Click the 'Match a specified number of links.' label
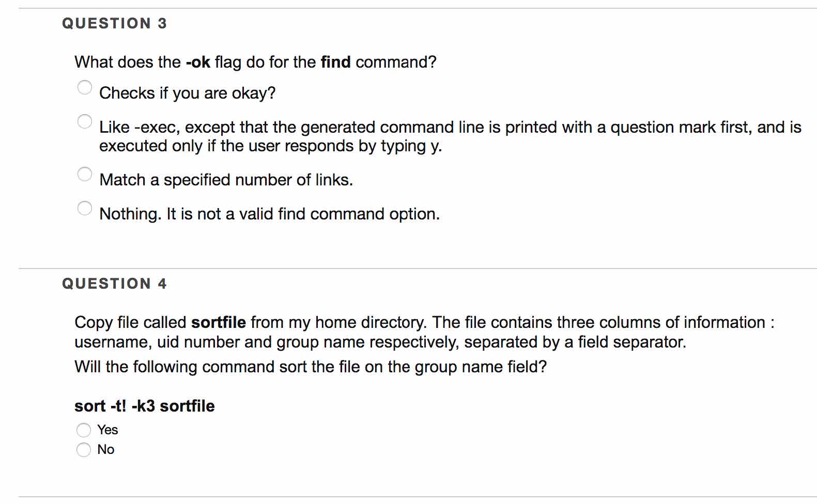The image size is (817, 504). click(226, 180)
